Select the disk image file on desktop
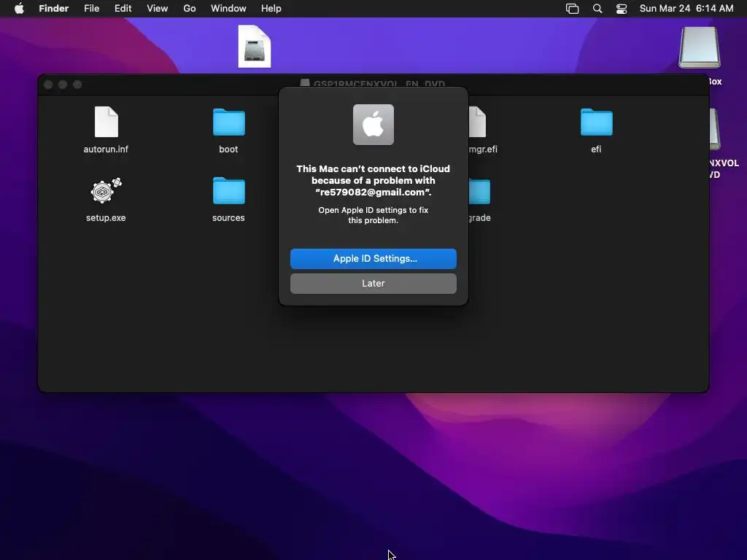 click(x=255, y=47)
